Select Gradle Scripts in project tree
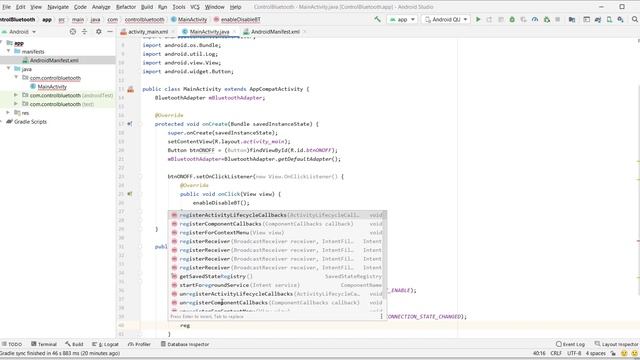640x360 pixels. 30,122
